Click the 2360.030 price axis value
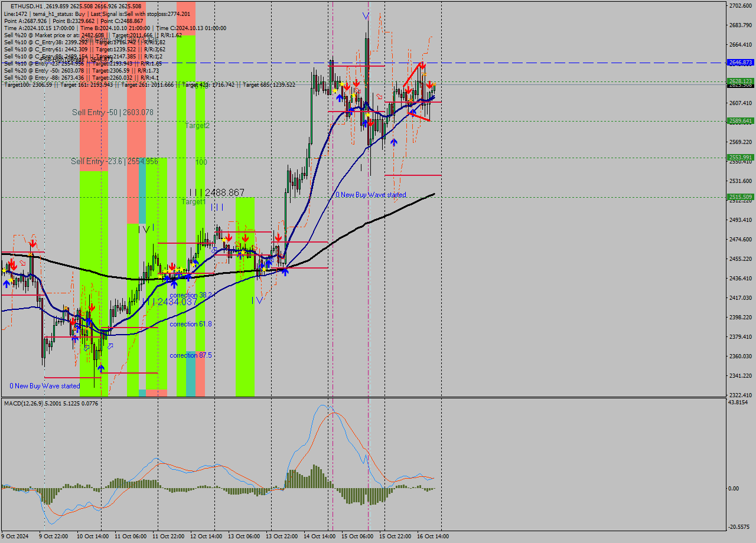The width and height of the screenshot is (756, 543). click(x=740, y=356)
